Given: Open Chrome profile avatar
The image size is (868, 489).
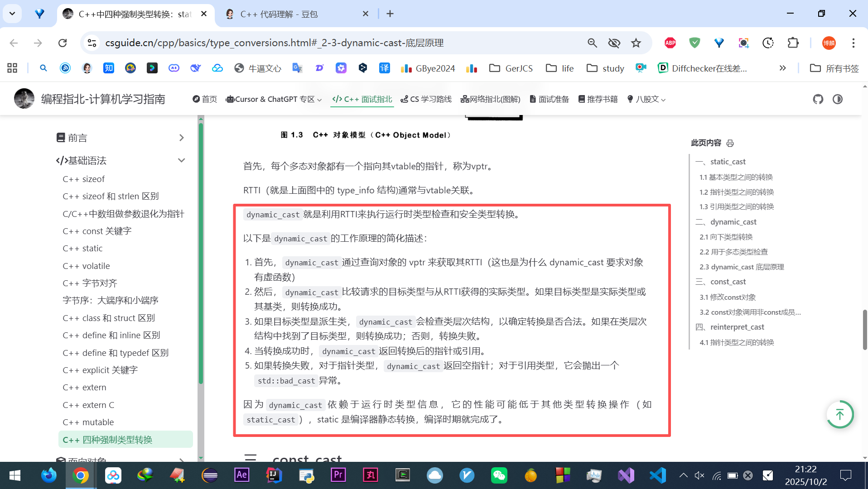Looking at the screenshot, I should 829,43.
